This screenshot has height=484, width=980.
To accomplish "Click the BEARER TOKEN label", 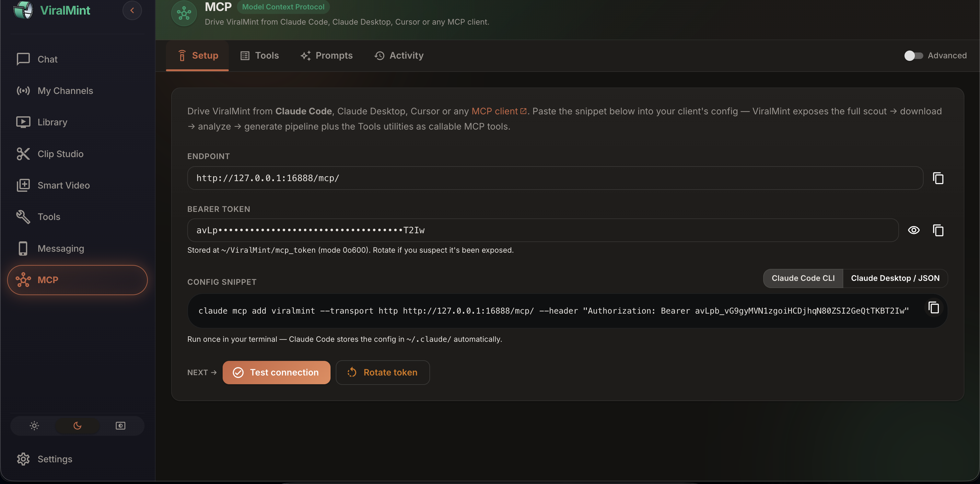I will tap(219, 209).
